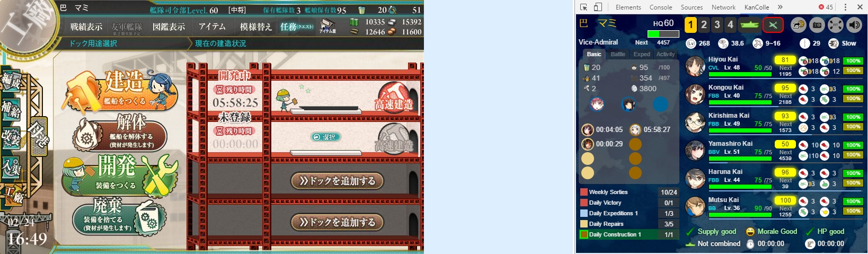Switch to the Battle tab
868x254 pixels.
pos(618,54)
